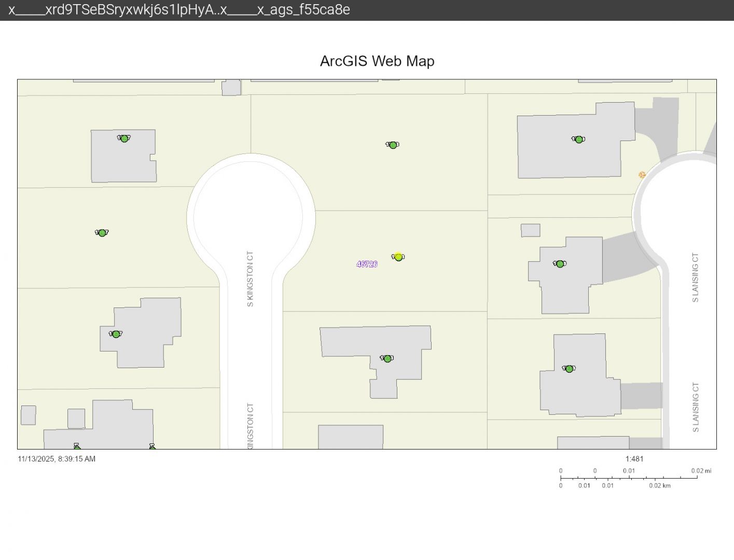The image size is (734, 560).
Task: Click the upper S KINGSTON CT street label
Action: (250, 279)
